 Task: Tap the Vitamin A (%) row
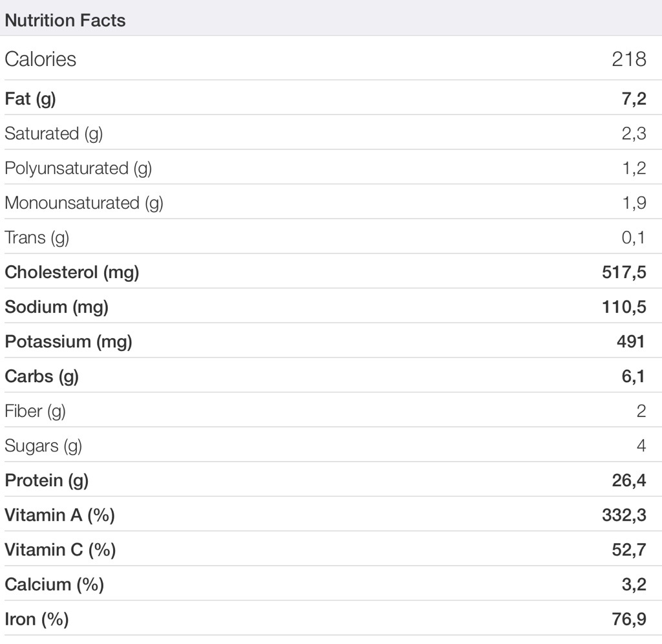click(59, 515)
